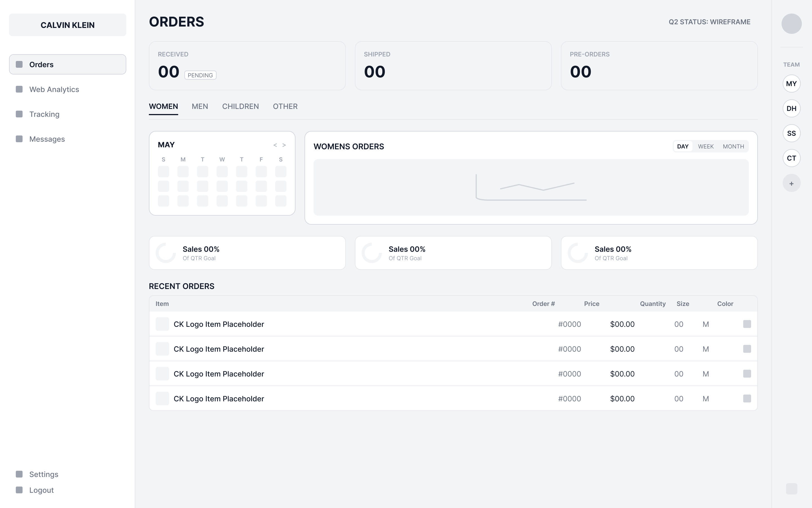Switch to the MEN tab
The image size is (812, 508).
click(200, 106)
